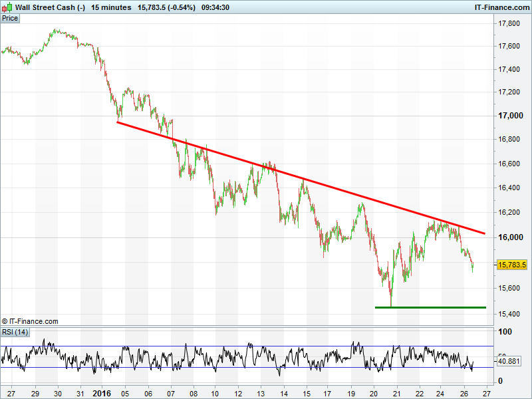Click the candlestick chart icon in title bar
The height and width of the screenshot is (399, 532).
tap(7, 7)
